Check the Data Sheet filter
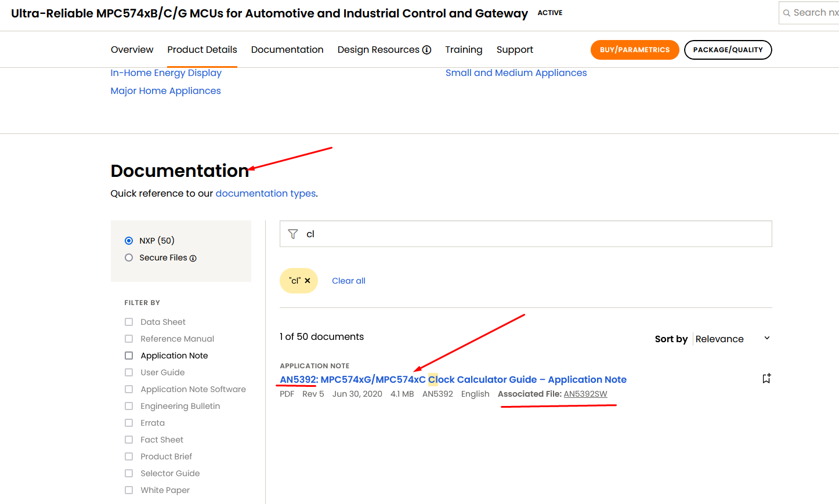Screen dimensions: 839x504 tap(128, 321)
